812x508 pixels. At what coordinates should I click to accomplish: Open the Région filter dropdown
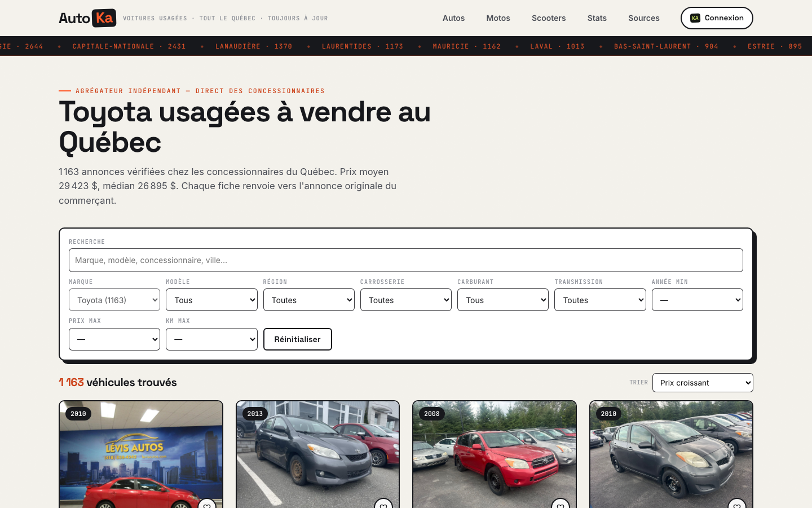coord(309,300)
